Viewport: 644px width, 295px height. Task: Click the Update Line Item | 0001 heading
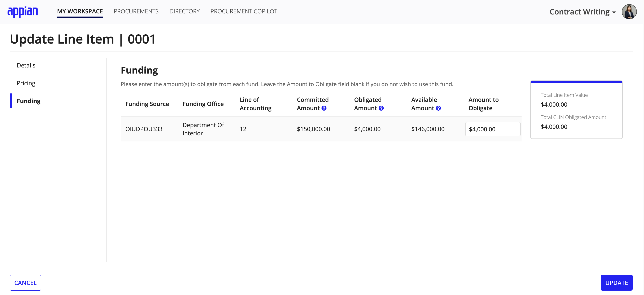click(x=83, y=39)
